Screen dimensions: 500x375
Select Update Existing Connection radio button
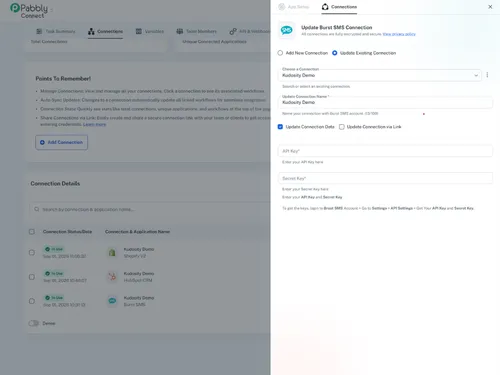335,53
